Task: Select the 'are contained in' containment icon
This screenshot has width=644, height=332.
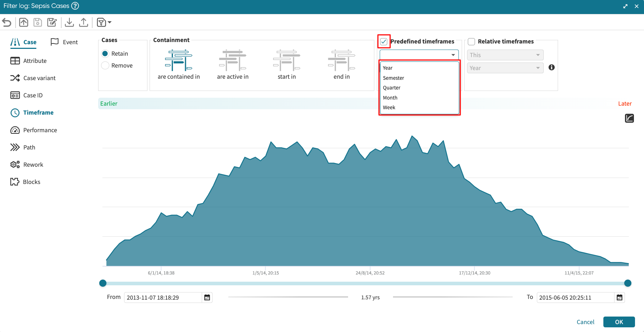Action: pyautogui.click(x=179, y=60)
